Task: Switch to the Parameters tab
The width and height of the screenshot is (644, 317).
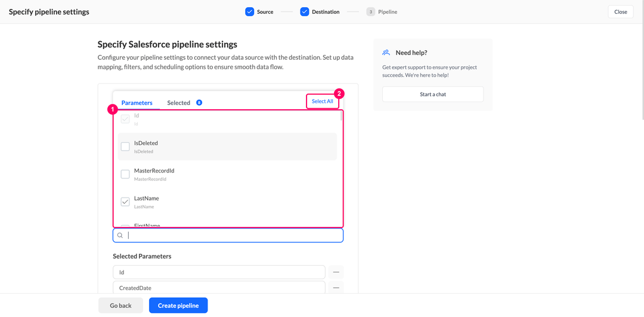Action: [x=137, y=103]
